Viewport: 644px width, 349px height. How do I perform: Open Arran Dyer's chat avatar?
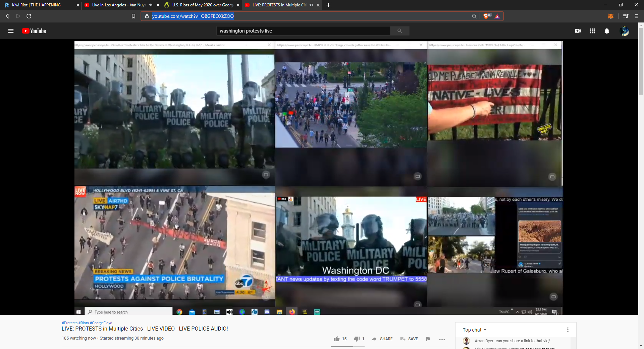(466, 341)
